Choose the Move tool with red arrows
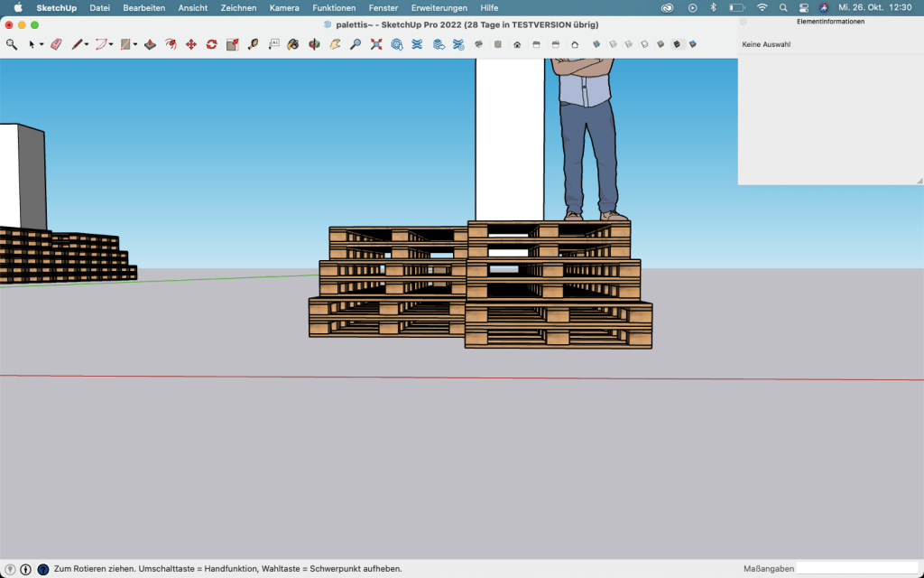The image size is (924, 578). (x=190, y=44)
